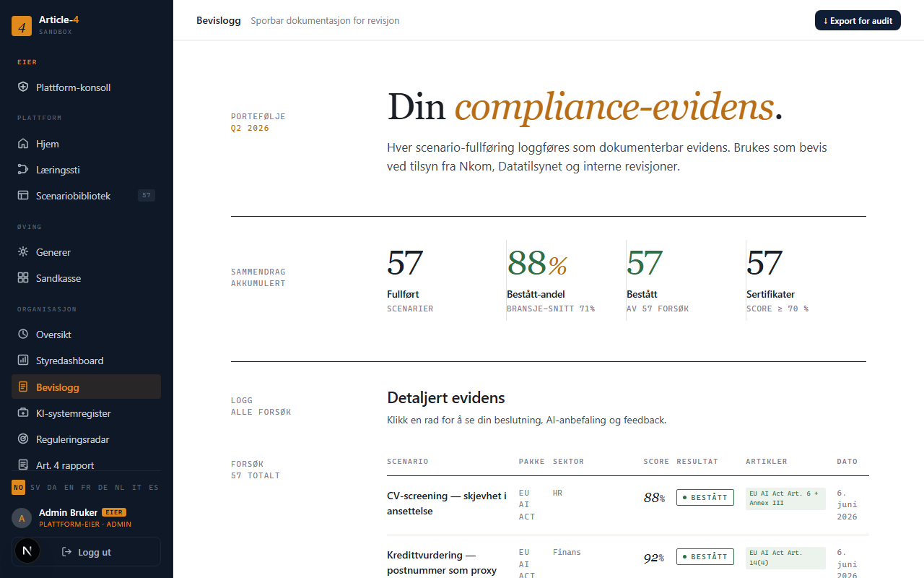The height and width of the screenshot is (578, 924).
Task: Switch language to DE
Action: tap(103, 488)
